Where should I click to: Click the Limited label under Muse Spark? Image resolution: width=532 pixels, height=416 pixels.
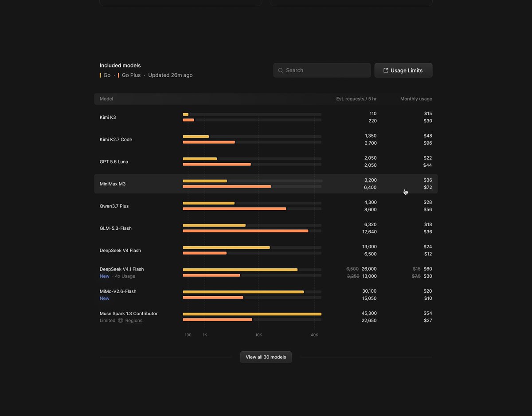pos(107,321)
